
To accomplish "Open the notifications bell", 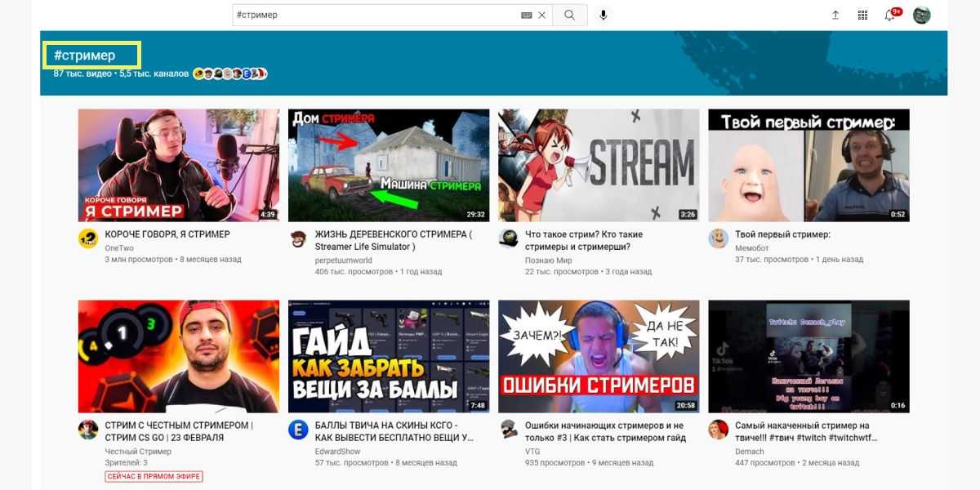I will (x=889, y=15).
